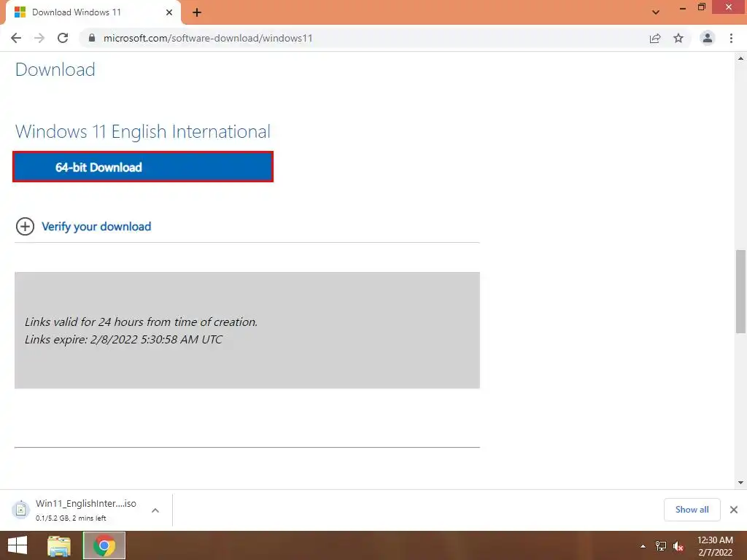Expand the download item options chevron
This screenshot has width=747, height=560.
[x=155, y=510]
